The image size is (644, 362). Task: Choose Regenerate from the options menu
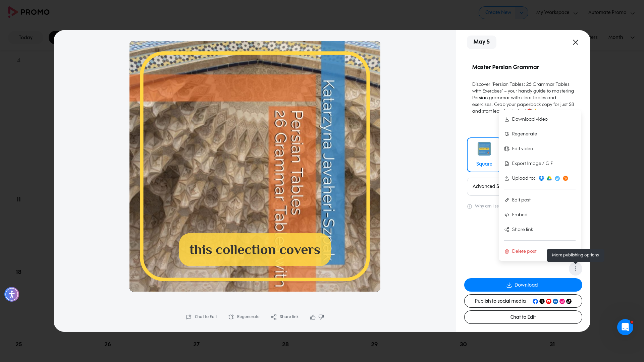pos(540,134)
